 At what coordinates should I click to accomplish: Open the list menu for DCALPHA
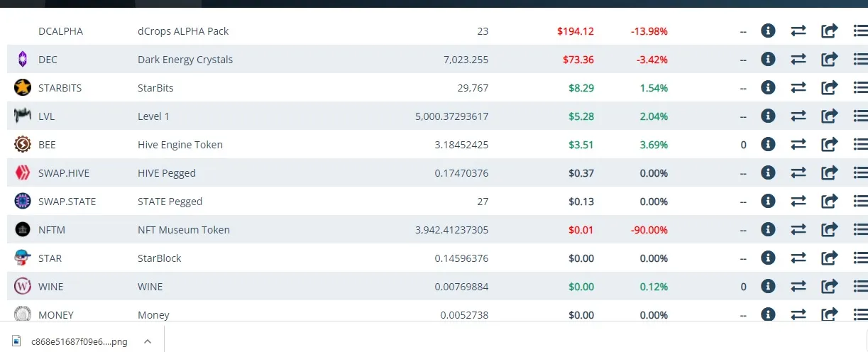pyautogui.click(x=860, y=31)
